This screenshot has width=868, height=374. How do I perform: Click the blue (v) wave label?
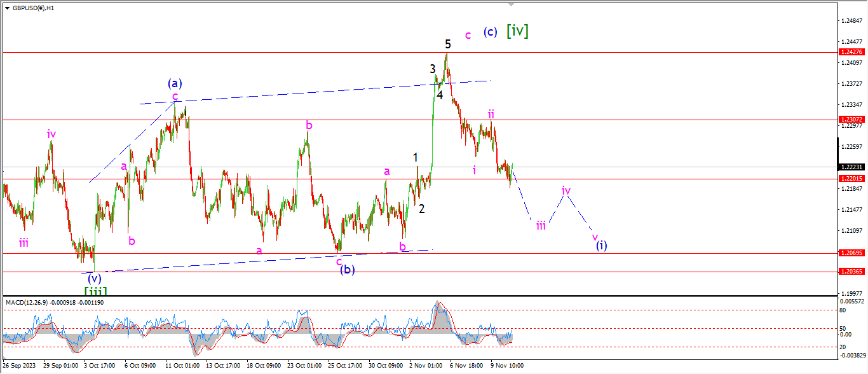click(95, 278)
